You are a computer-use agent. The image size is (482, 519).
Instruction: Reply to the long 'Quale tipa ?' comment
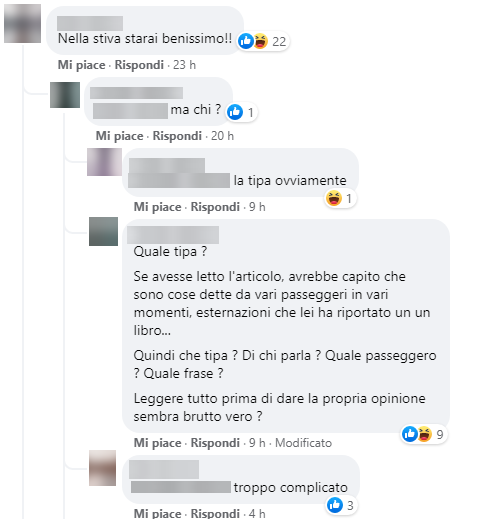point(215,443)
